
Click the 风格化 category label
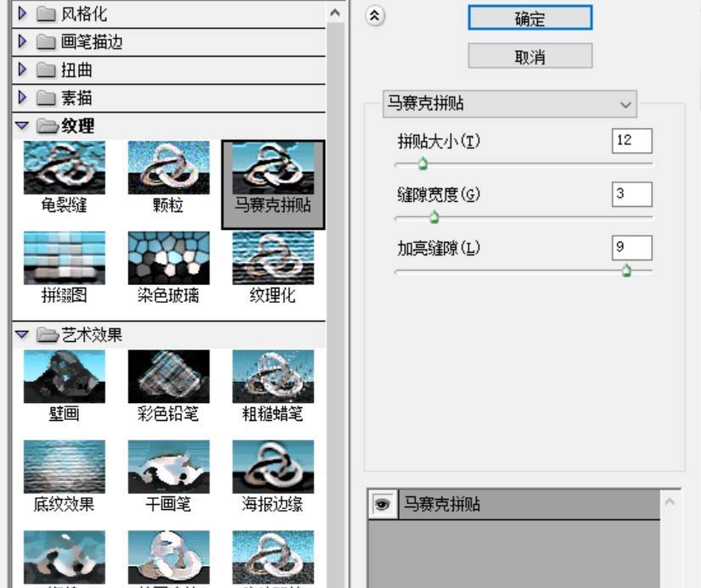84,14
